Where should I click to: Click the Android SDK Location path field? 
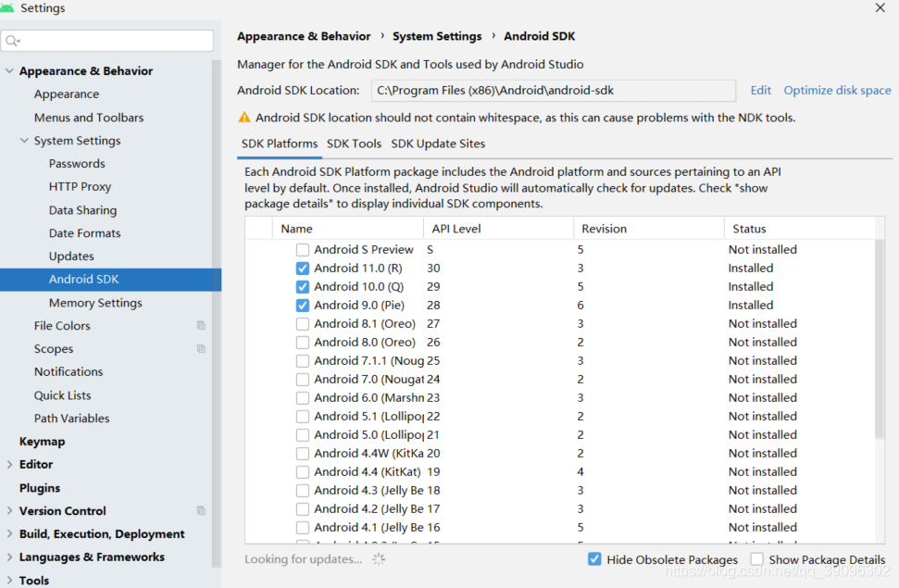coord(554,91)
